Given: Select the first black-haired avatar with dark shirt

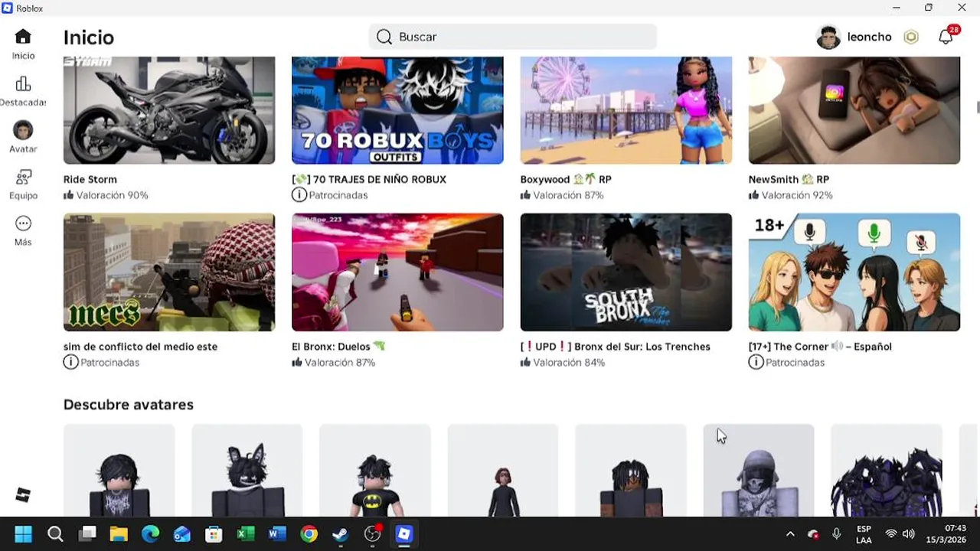Looking at the screenshot, I should click(119, 471).
